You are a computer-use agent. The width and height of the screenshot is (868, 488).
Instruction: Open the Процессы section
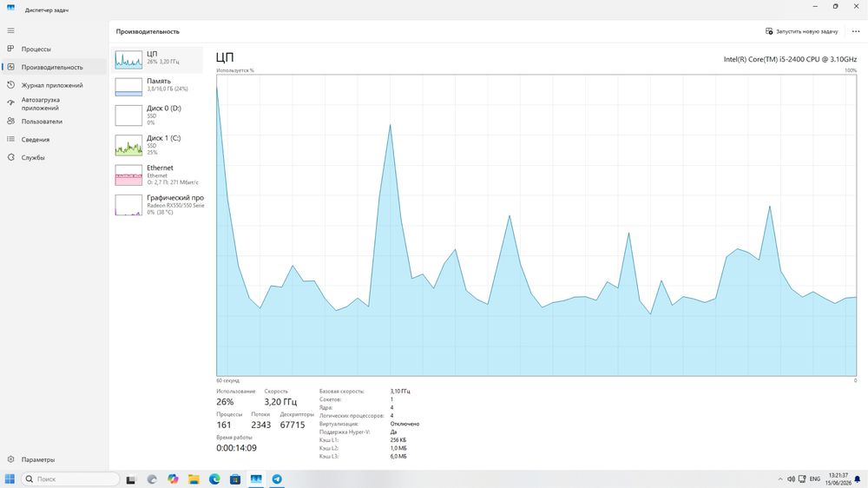click(54, 49)
